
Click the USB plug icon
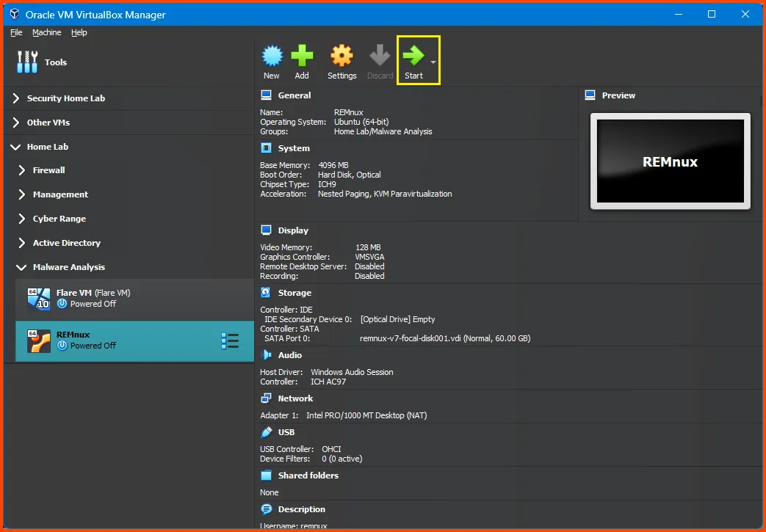click(x=267, y=432)
